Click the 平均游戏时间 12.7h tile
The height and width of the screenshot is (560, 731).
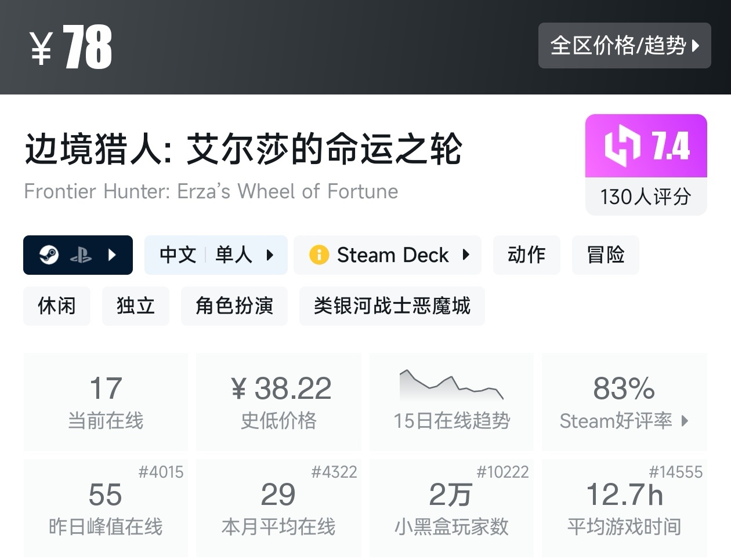pos(624,507)
